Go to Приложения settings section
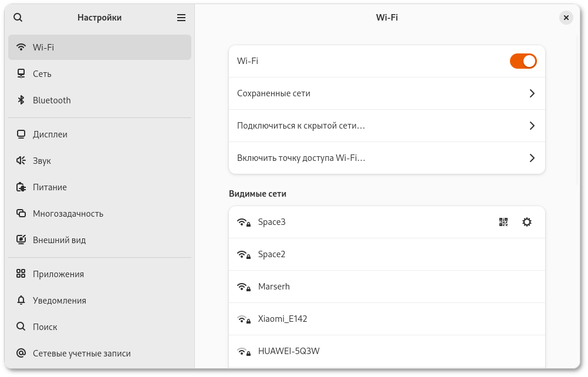This screenshot has height=377, width=588. [x=58, y=274]
